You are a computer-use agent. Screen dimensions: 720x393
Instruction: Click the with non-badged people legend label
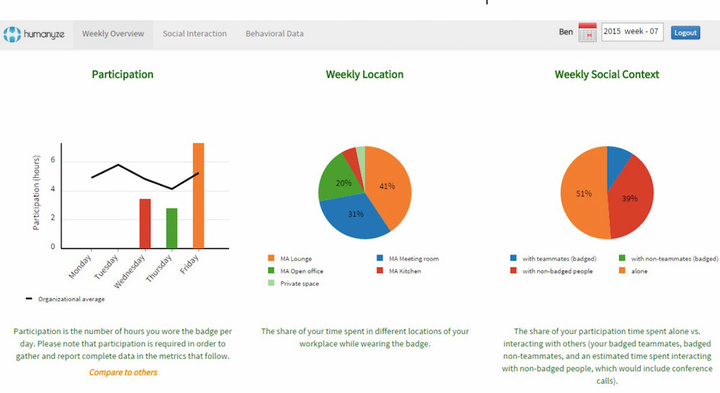(557, 271)
